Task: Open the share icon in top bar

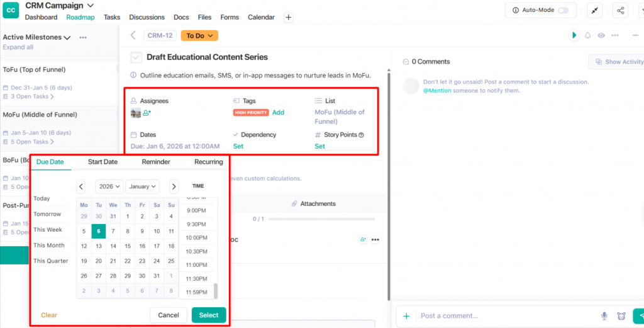Action: [620, 10]
